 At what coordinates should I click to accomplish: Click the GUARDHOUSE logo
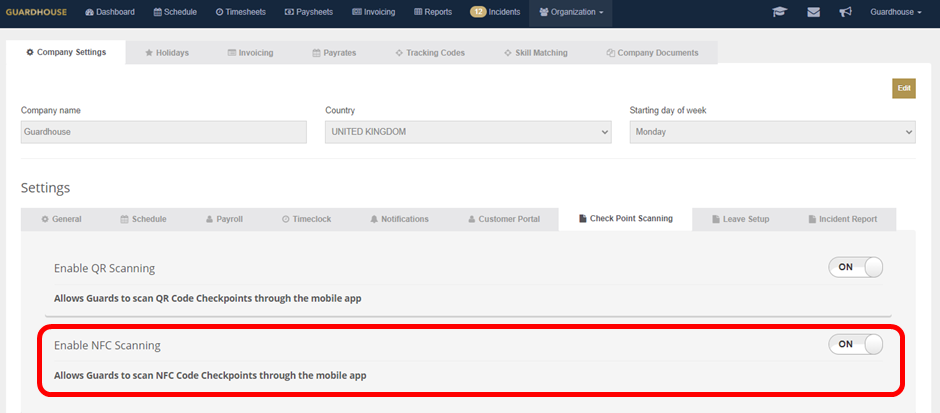[37, 12]
